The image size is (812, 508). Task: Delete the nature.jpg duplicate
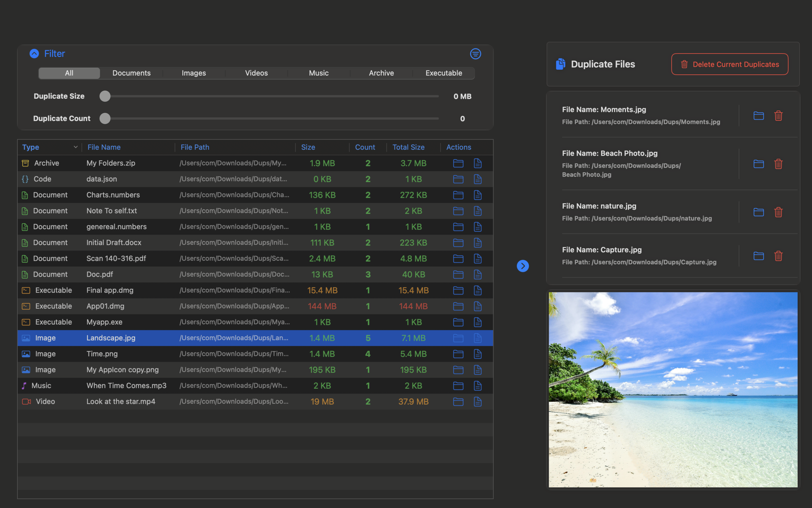[778, 212]
